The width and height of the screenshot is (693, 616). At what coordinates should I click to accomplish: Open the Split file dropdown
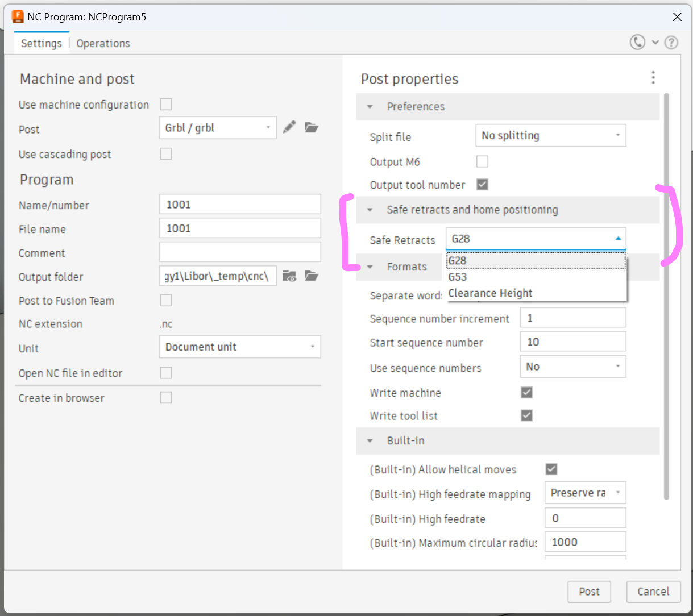pos(550,136)
